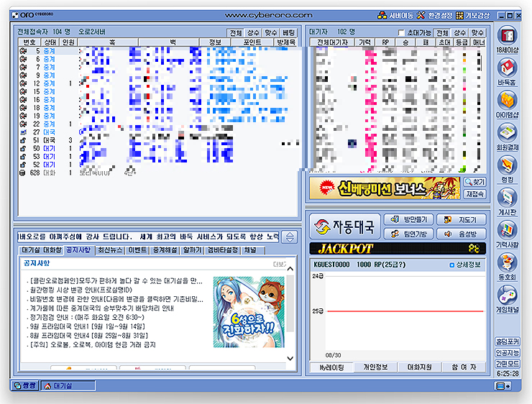Switch to the My레이팅 tab
The width and height of the screenshot is (532, 404).
click(x=331, y=367)
